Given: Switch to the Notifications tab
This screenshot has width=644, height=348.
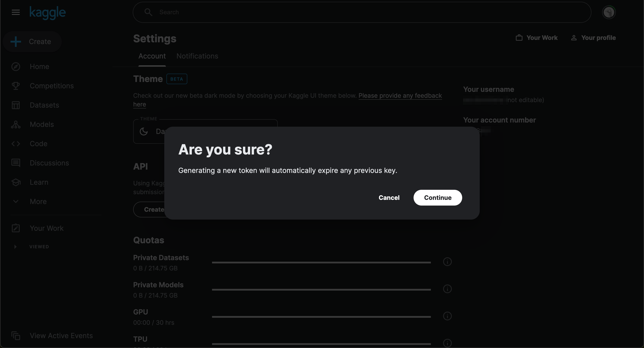Looking at the screenshot, I should [x=197, y=56].
